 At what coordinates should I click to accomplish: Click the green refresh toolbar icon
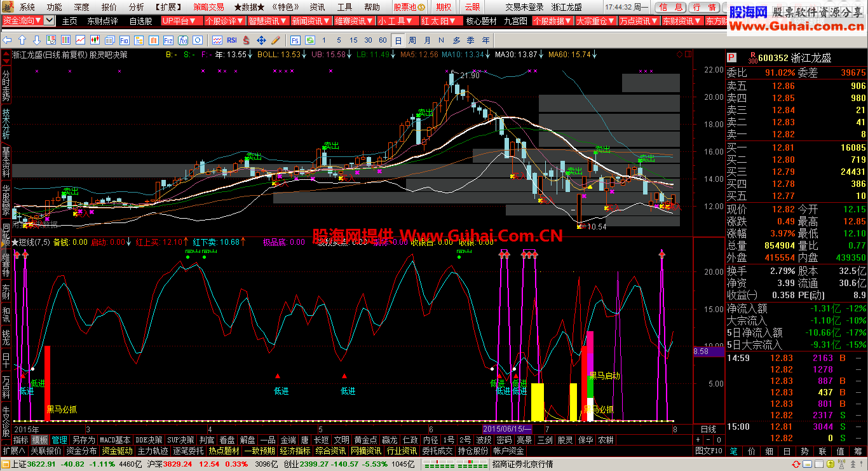click(310, 39)
